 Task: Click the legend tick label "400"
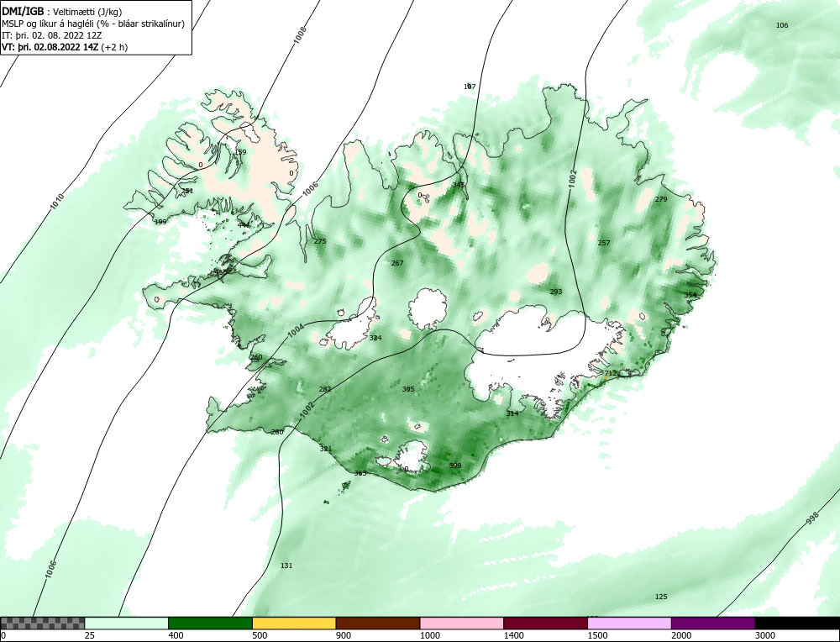176,635
